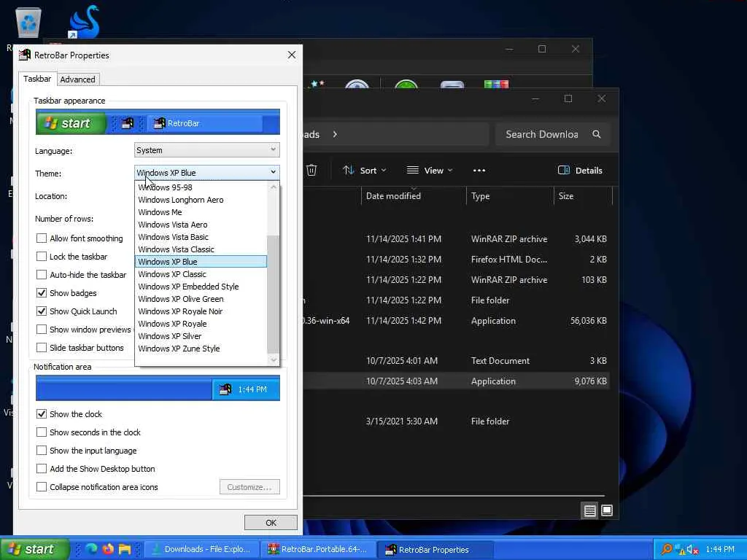Screen dimensions: 747x560
Task: Select Windows Longhorn Aero theme
Action: pyautogui.click(x=201, y=200)
